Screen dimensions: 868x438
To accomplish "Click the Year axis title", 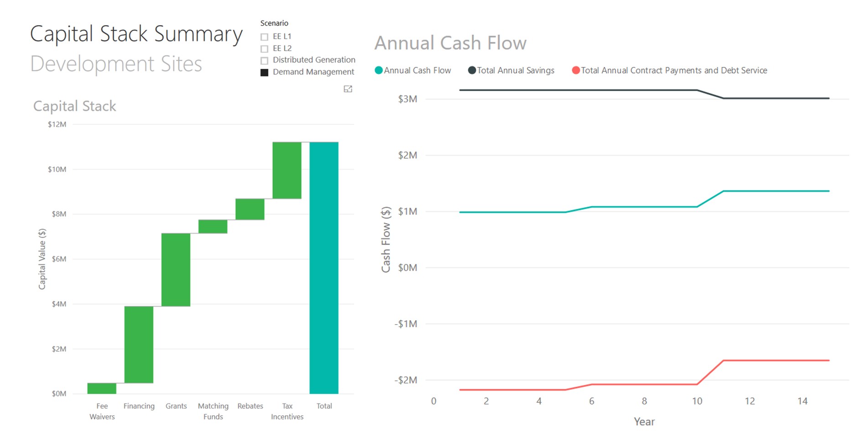I will pos(644,422).
